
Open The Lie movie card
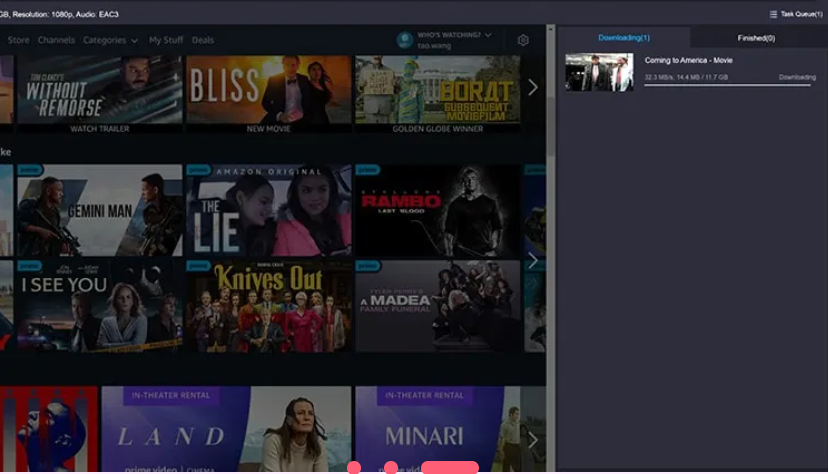[268, 210]
